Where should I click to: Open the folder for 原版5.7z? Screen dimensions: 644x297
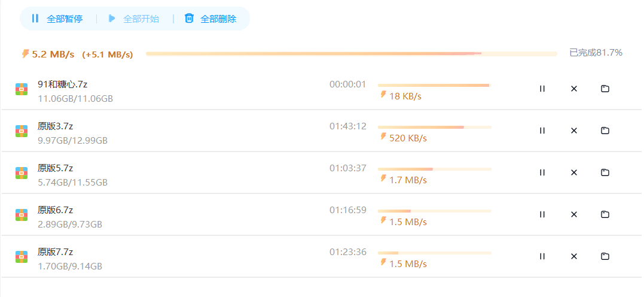[605, 172]
